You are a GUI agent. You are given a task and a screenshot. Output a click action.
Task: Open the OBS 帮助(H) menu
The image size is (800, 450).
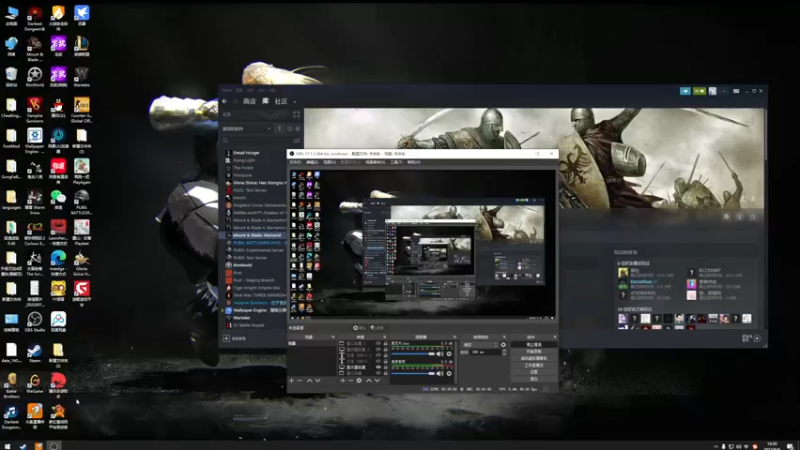click(x=414, y=162)
